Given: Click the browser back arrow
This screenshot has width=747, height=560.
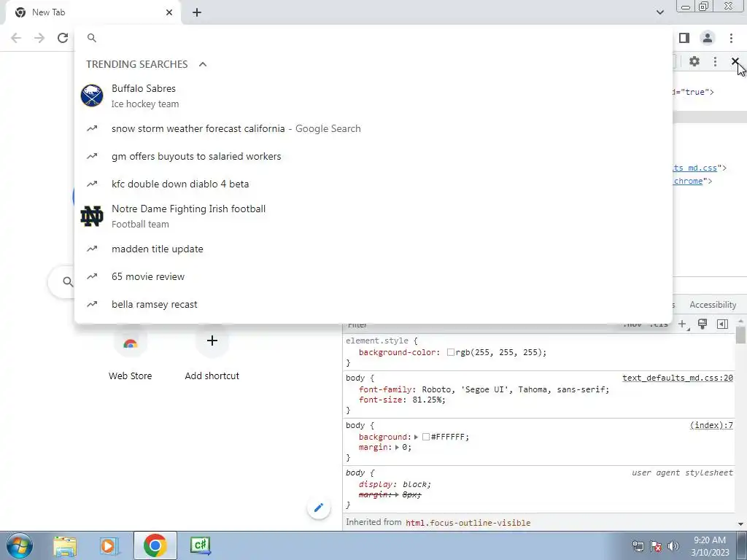Looking at the screenshot, I should point(16,38).
